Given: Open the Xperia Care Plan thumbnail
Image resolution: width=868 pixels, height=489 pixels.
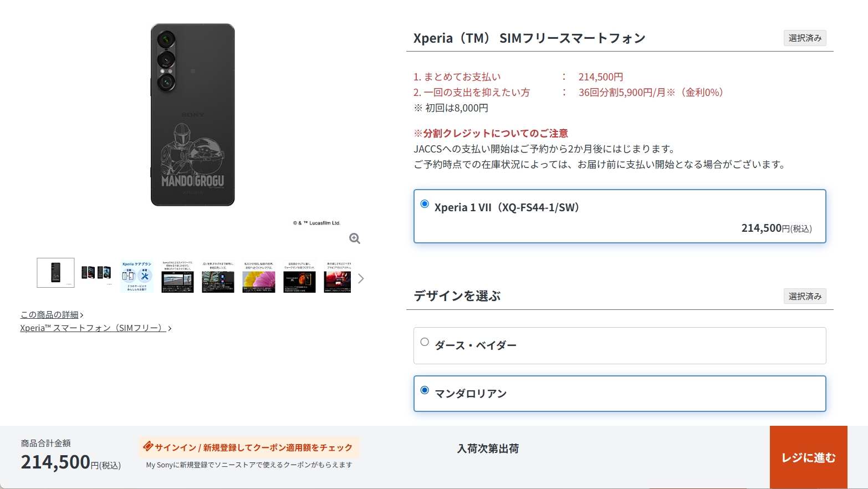Looking at the screenshot, I should (x=137, y=277).
